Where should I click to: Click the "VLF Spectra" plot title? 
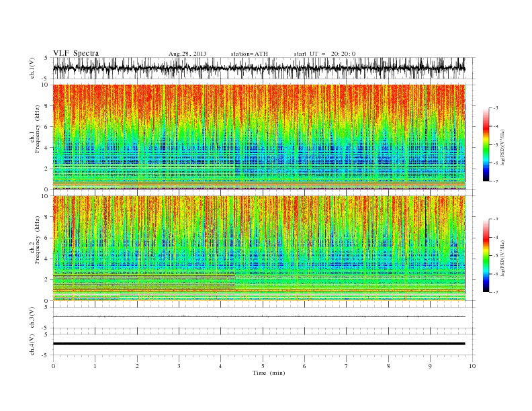pos(76,53)
